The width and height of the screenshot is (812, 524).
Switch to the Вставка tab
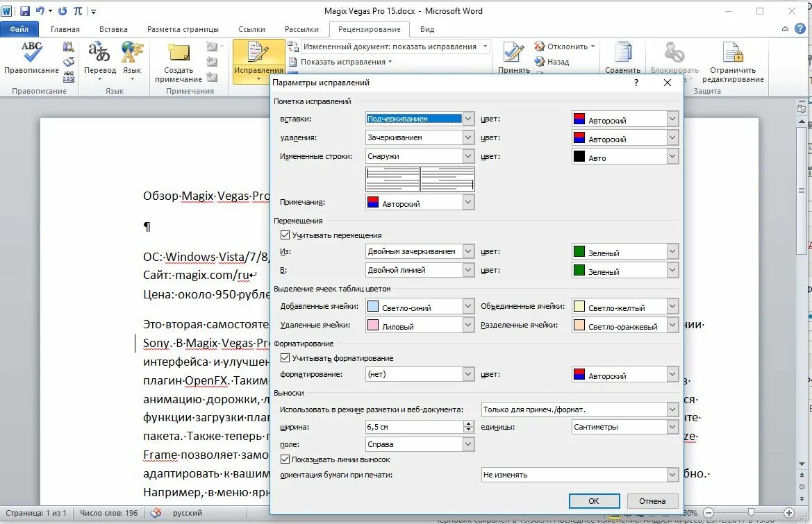(x=113, y=29)
